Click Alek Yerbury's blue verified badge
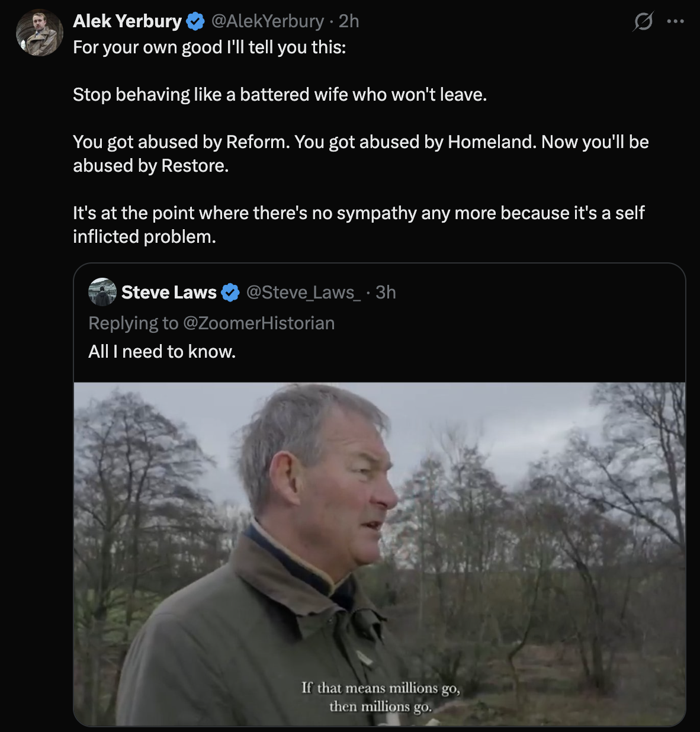700x732 pixels. (195, 22)
